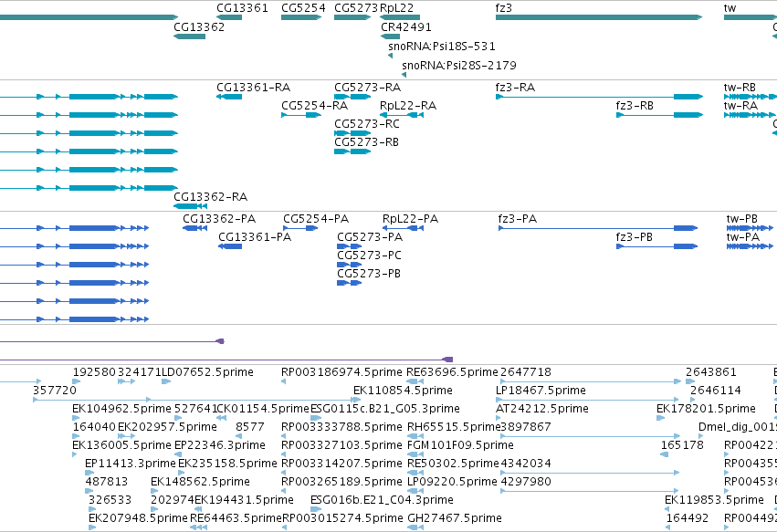Screen dimensions: 777x532
Task: Select EST EK202957.5prime
Action: (167, 427)
